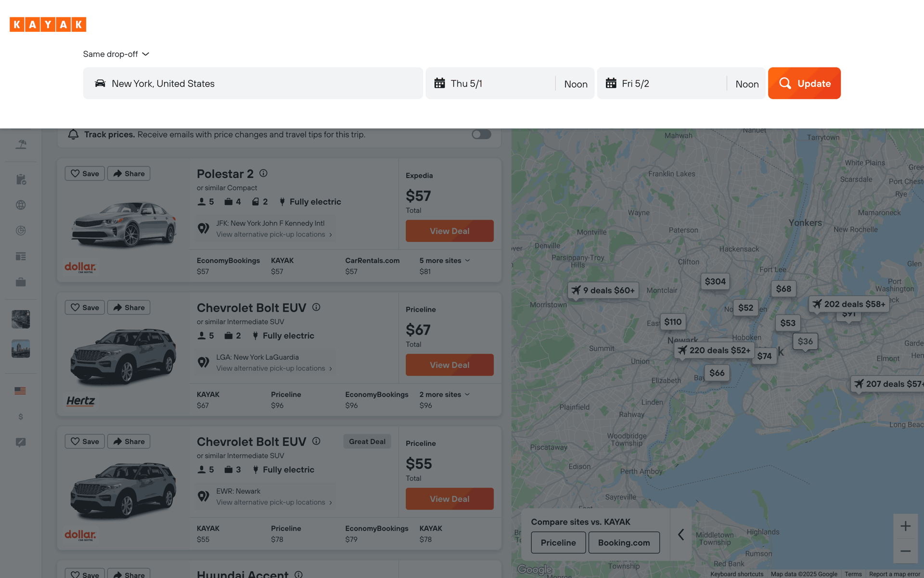Click the Fri 5/2 drop-off date field
The width and height of the screenshot is (924, 578).
(x=662, y=83)
